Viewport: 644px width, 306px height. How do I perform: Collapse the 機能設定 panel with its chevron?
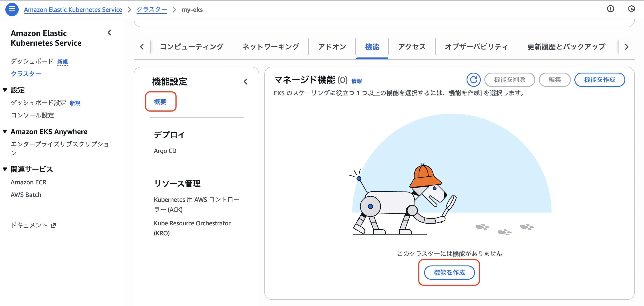[x=246, y=81]
